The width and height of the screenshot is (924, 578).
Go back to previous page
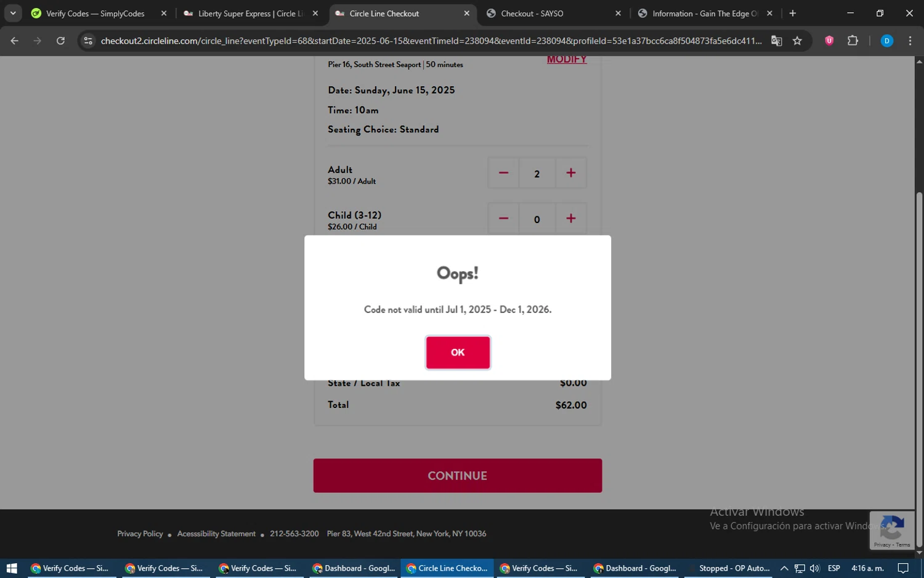click(x=15, y=41)
